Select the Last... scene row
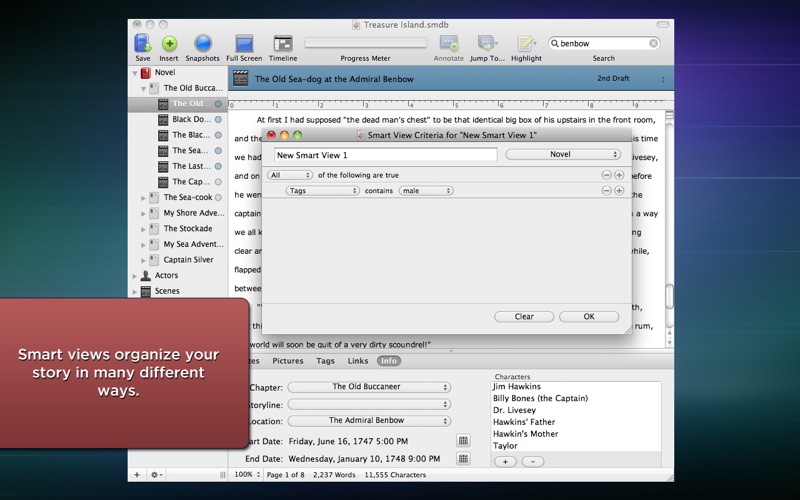The image size is (800, 500). (x=190, y=166)
